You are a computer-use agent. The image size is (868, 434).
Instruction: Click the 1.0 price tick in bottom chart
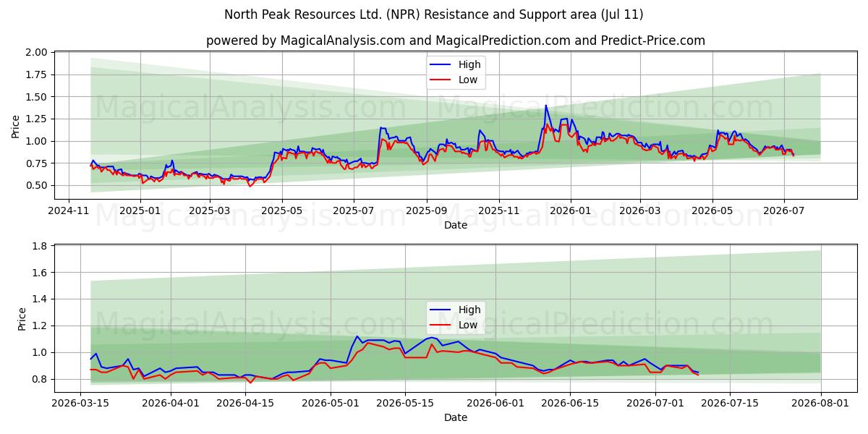click(x=40, y=352)
